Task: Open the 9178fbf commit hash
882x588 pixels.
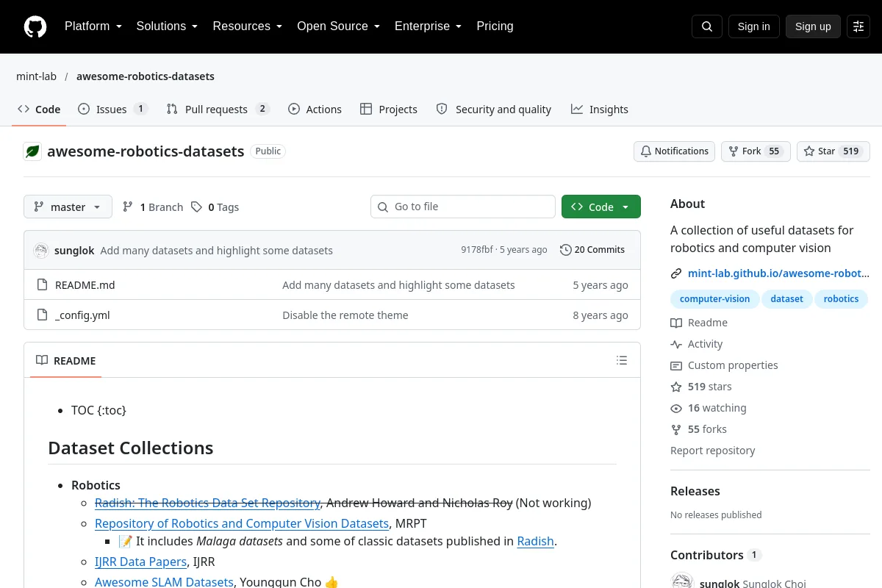Action: 477,250
